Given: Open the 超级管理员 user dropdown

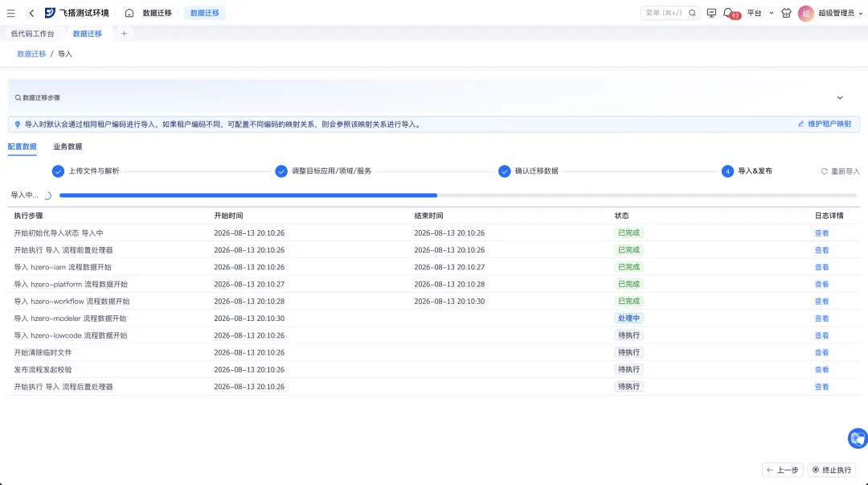Looking at the screenshot, I should 841,13.
